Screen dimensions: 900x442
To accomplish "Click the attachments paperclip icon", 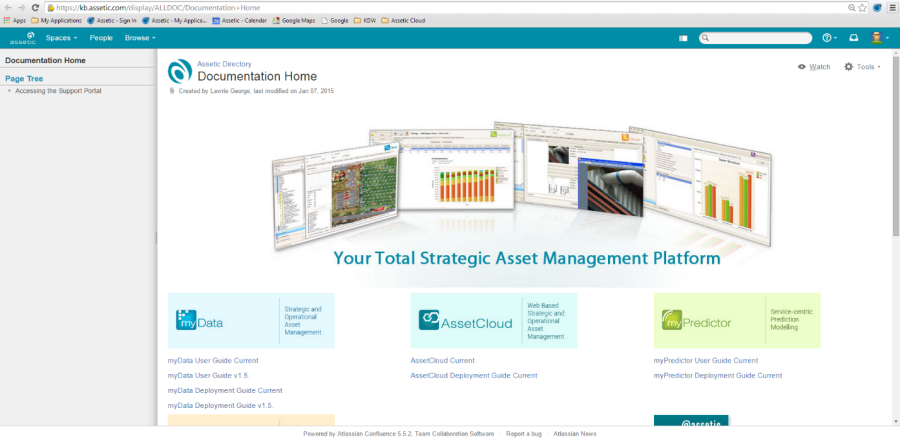I will [x=172, y=91].
